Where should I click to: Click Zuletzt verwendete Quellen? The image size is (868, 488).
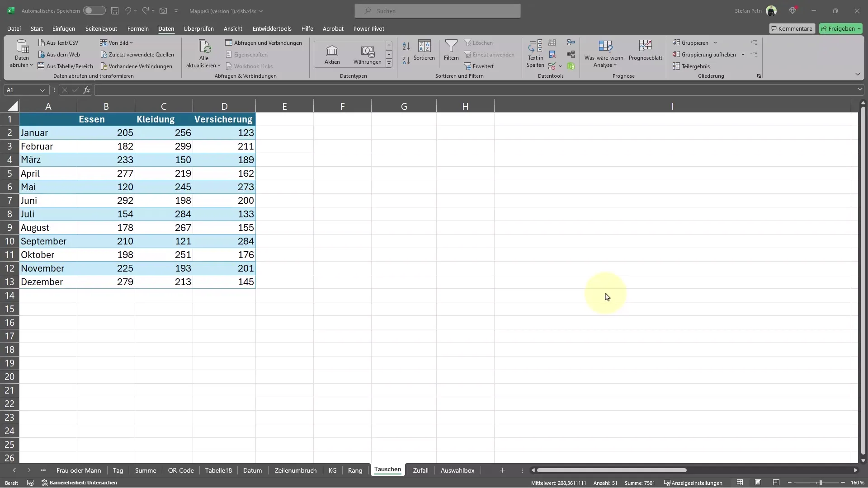tap(137, 54)
